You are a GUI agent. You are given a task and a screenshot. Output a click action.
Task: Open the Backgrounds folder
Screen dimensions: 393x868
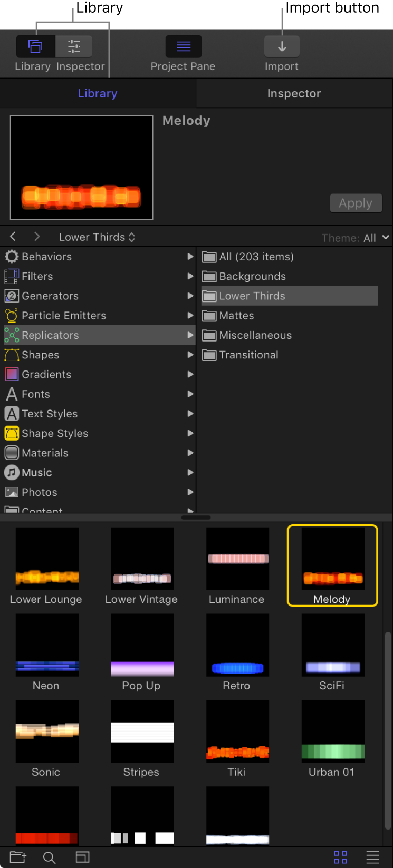coord(252,277)
